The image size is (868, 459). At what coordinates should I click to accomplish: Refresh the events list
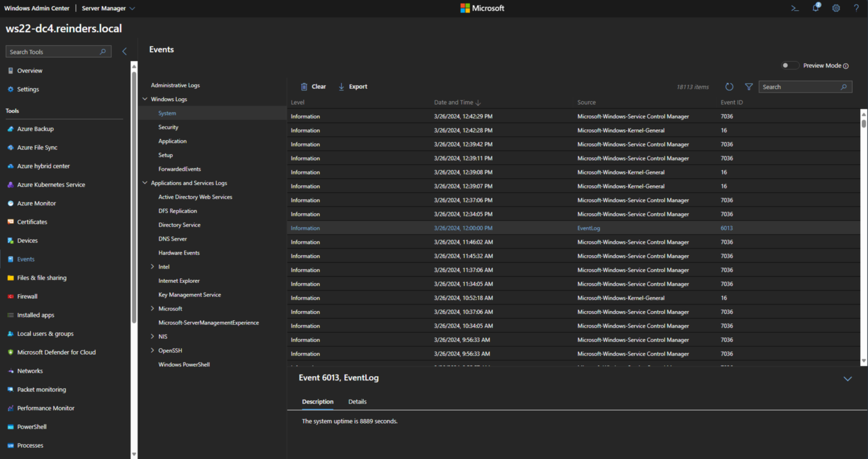(x=729, y=86)
